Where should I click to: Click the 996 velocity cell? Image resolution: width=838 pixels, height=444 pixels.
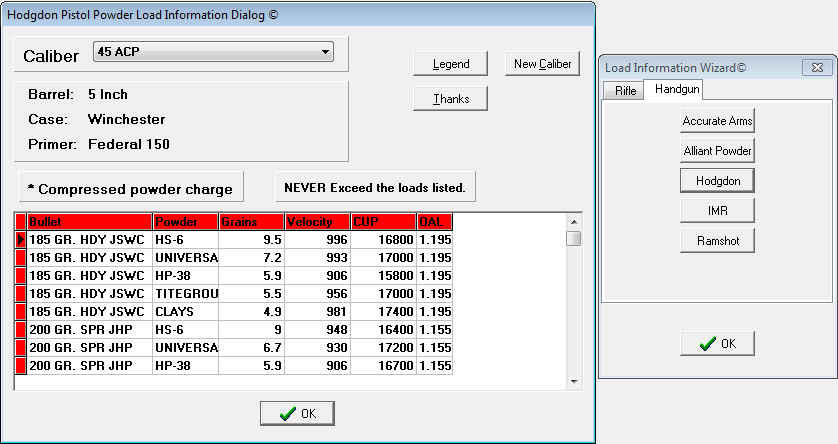(317, 239)
